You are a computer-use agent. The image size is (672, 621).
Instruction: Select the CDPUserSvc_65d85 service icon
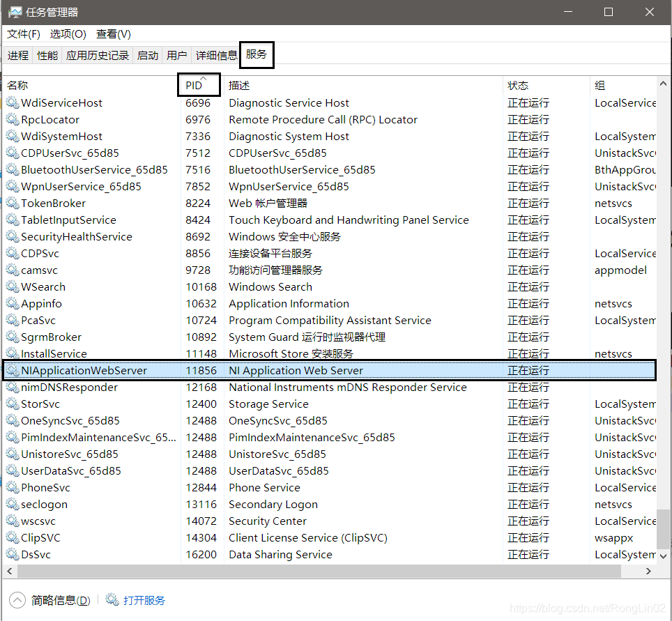[x=13, y=153]
